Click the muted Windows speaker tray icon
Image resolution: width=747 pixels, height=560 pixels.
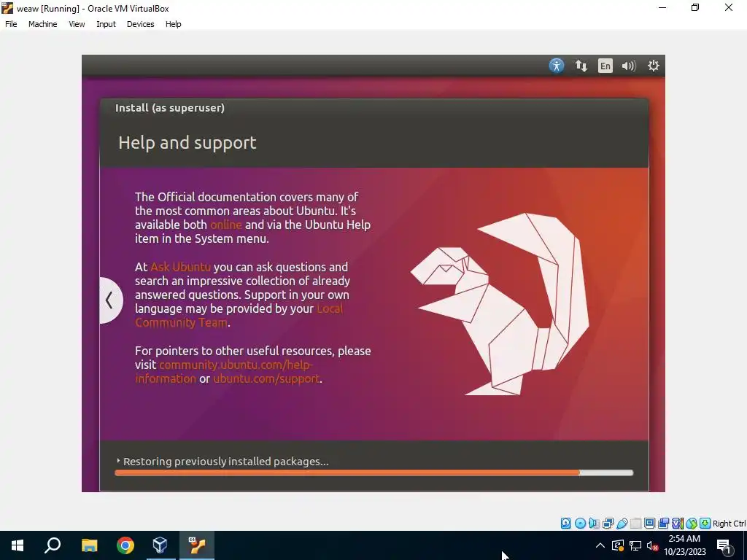pos(652,545)
